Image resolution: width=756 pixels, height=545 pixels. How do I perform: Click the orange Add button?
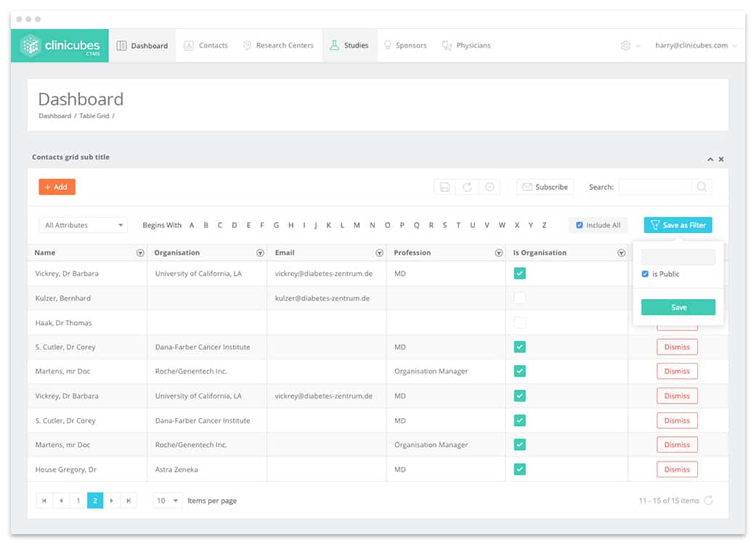coord(57,187)
